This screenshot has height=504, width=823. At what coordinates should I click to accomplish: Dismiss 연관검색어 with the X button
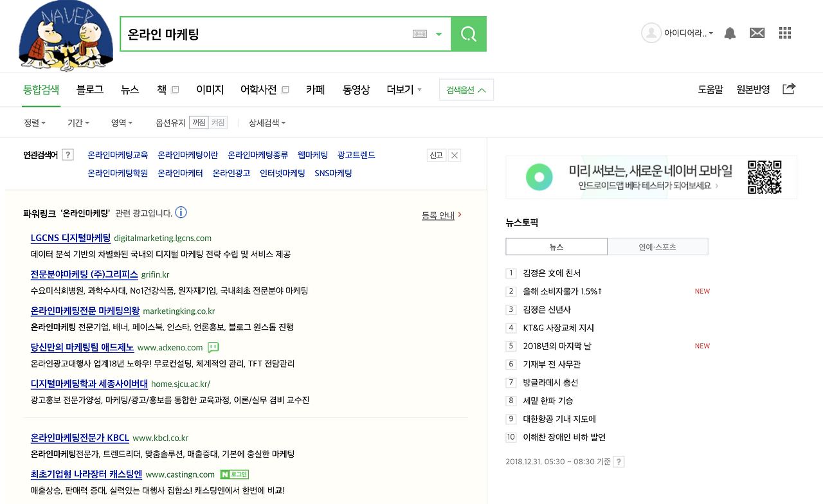(x=454, y=155)
